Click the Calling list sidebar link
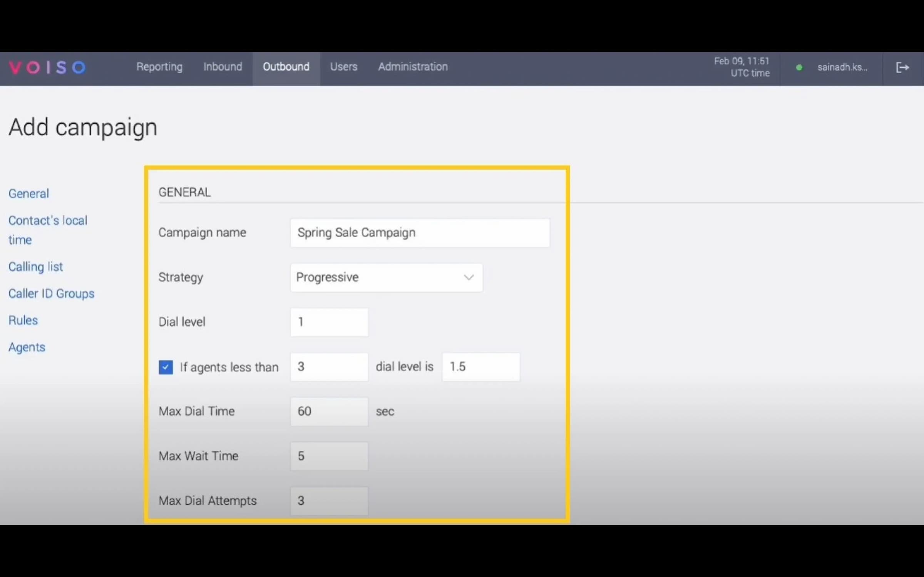The height and width of the screenshot is (577, 924). coord(36,266)
